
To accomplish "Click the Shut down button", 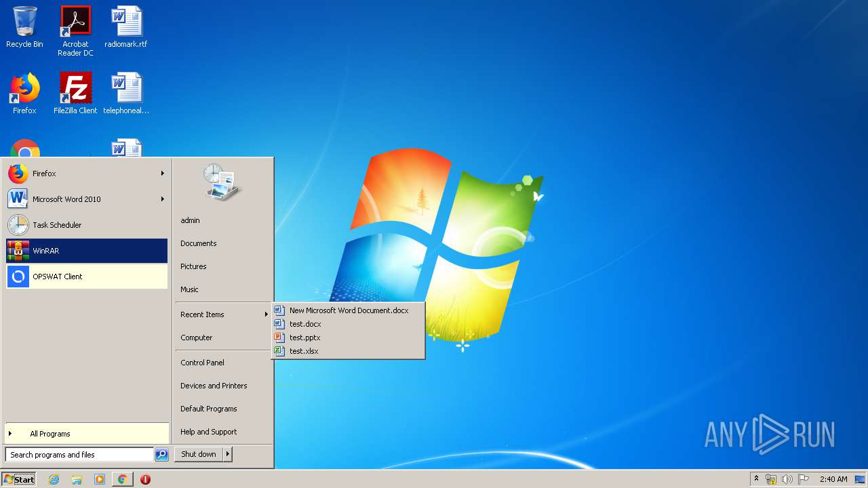I will coord(199,455).
